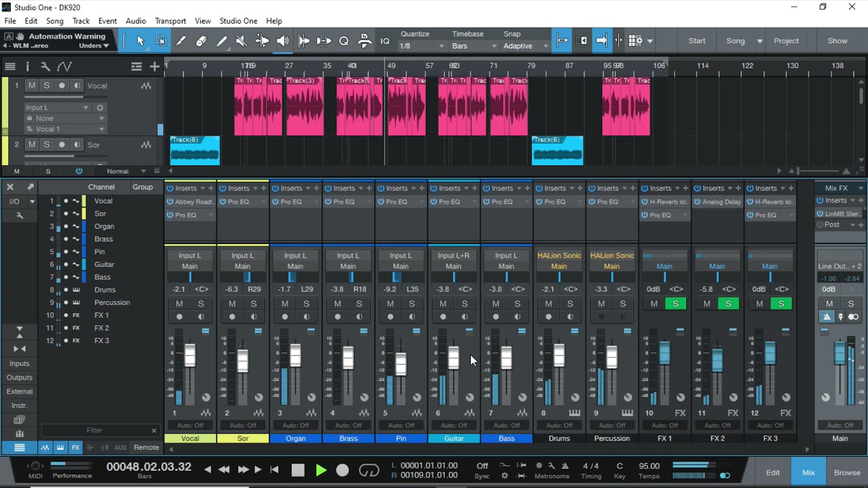
Task: Click the Add Tracks plus icon
Action: click(x=155, y=66)
